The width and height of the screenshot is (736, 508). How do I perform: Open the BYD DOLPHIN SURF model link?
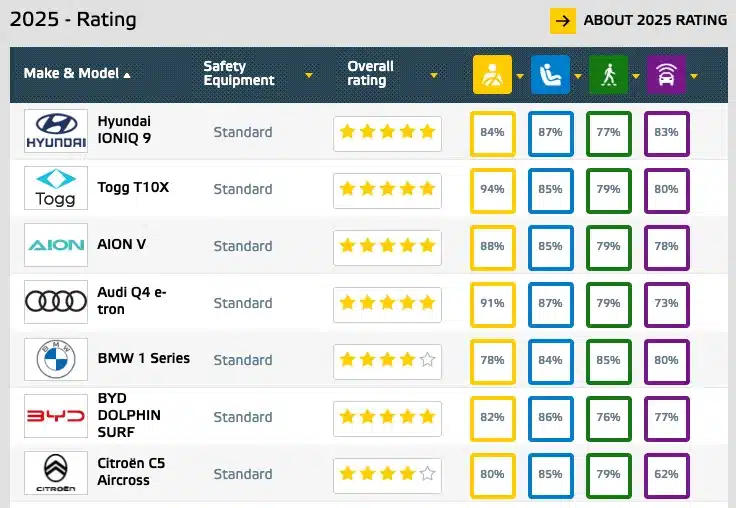click(129, 415)
